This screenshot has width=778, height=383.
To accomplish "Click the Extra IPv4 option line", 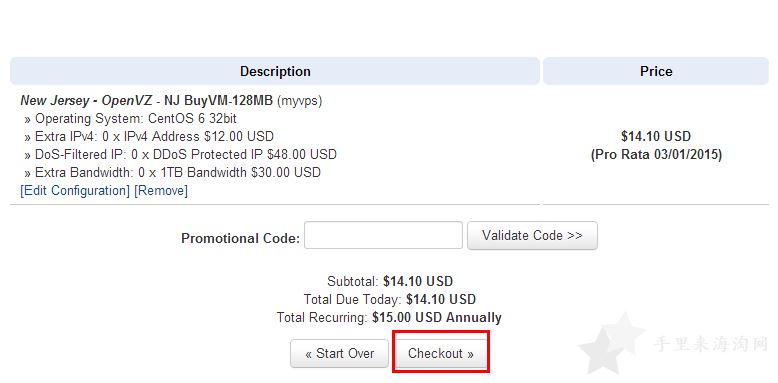I will coord(149,136).
